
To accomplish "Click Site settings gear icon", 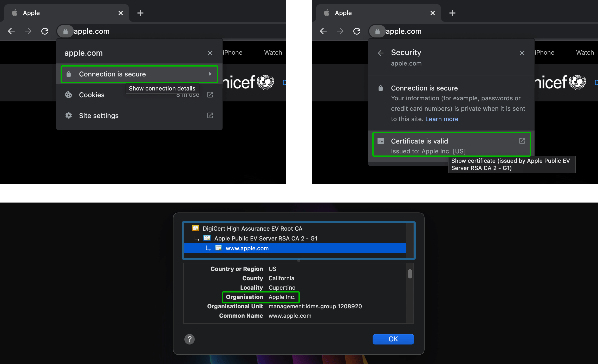I will (69, 115).
